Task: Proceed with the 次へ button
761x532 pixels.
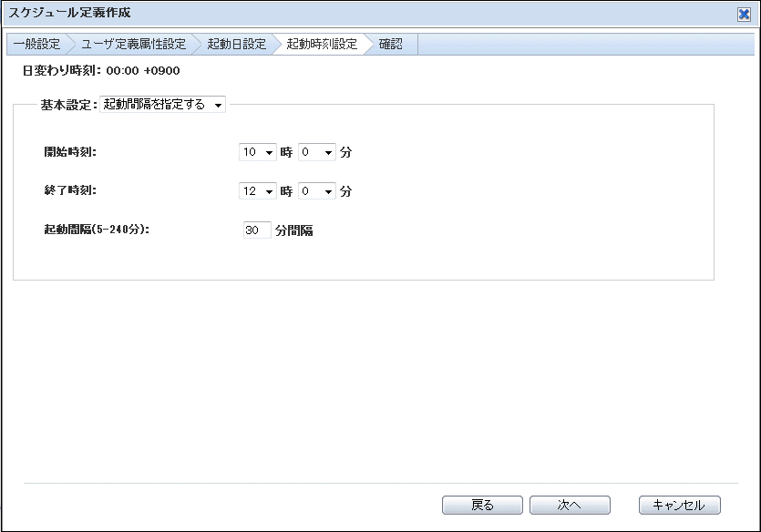Action: 570,505
